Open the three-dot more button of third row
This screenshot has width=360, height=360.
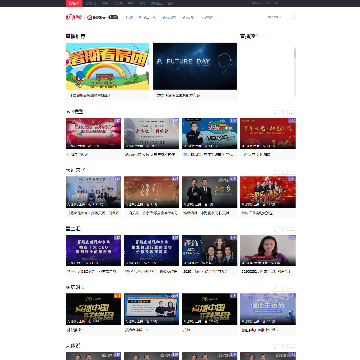(292, 230)
